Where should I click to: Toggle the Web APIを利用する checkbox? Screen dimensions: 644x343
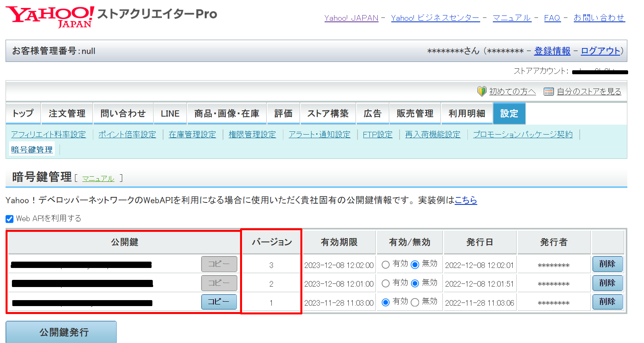coord(10,219)
